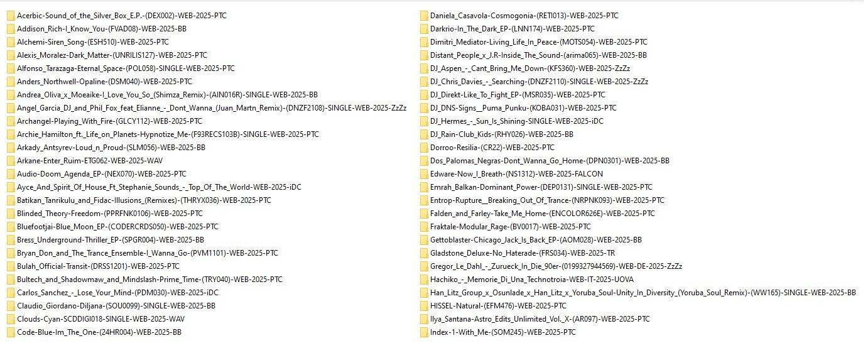Select Gladstone_Deluxe-No_Haterade folder name
This screenshot has width=868, height=348.
523,253
